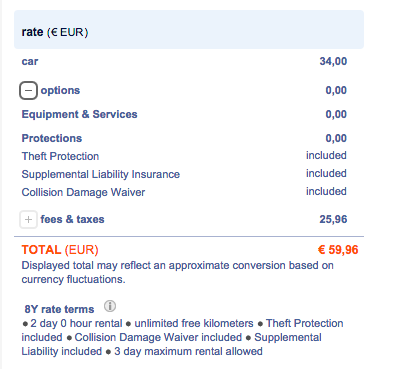Open the 8Y rate terms info icon

click(110, 306)
